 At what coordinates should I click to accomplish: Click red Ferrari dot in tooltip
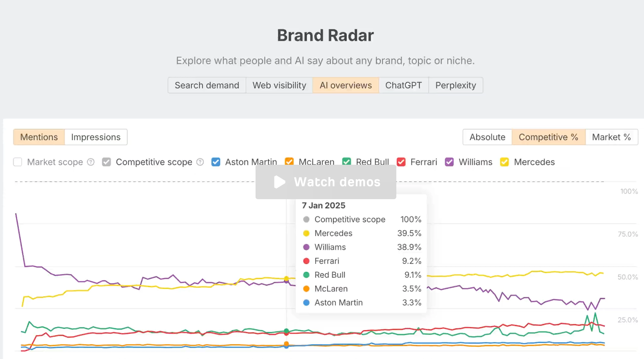[306, 261]
